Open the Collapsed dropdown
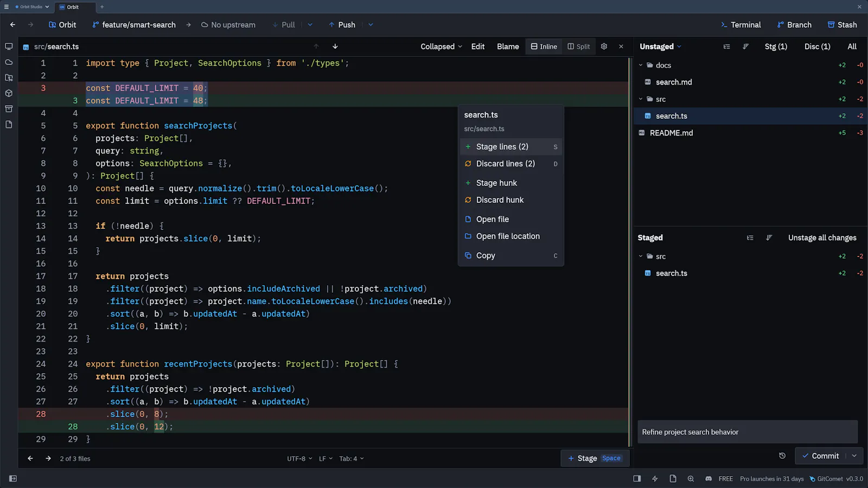868x488 pixels. pyautogui.click(x=441, y=47)
